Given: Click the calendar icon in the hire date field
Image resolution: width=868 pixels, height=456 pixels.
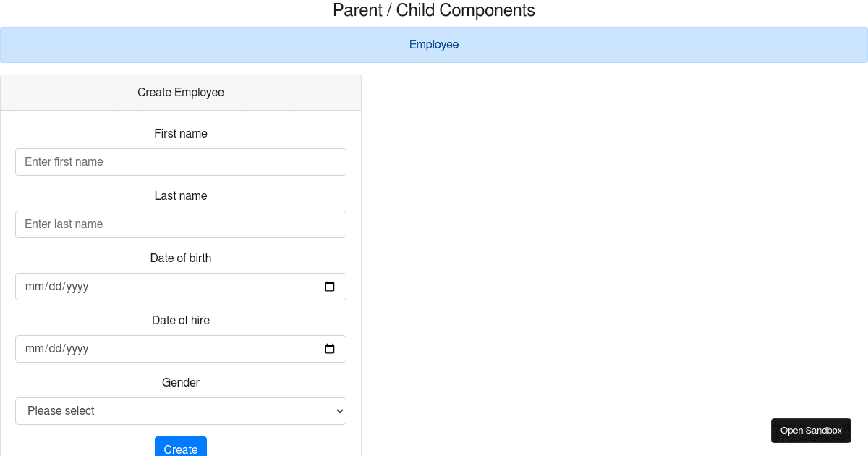Looking at the screenshot, I should [x=330, y=348].
